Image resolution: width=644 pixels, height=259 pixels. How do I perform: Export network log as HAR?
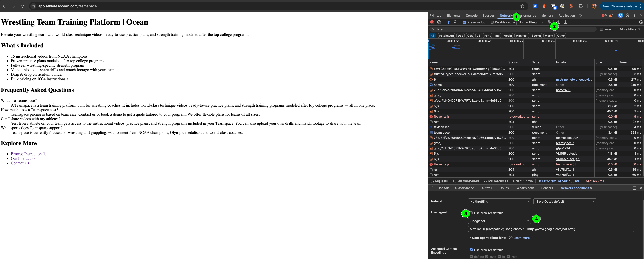[x=565, y=22]
